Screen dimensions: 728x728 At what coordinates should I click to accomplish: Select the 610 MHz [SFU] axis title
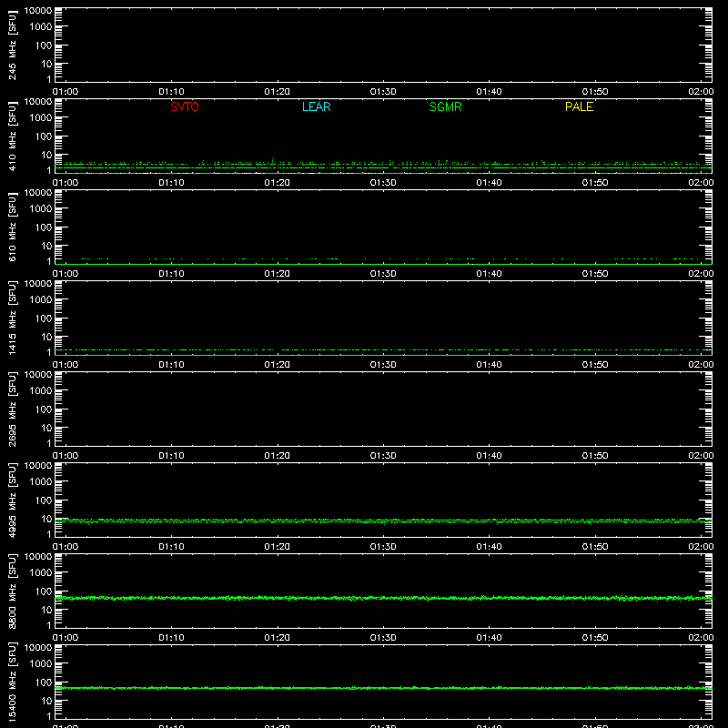(12, 227)
